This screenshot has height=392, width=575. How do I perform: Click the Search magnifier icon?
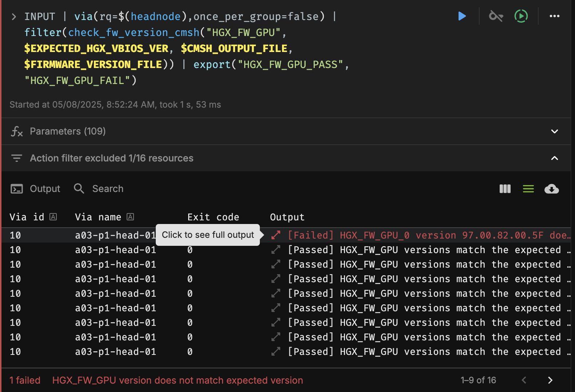click(x=79, y=189)
